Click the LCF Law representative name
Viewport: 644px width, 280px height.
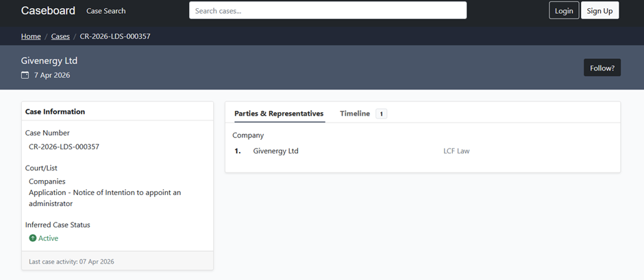pos(456,151)
